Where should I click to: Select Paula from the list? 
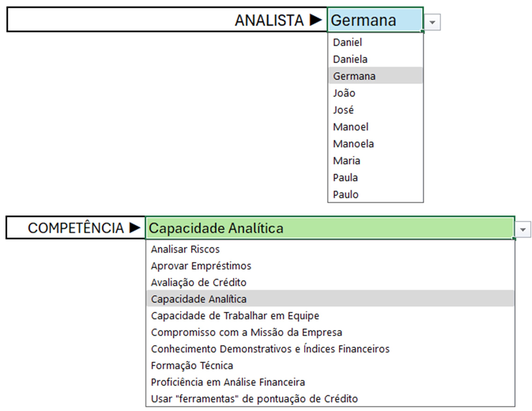(x=345, y=178)
